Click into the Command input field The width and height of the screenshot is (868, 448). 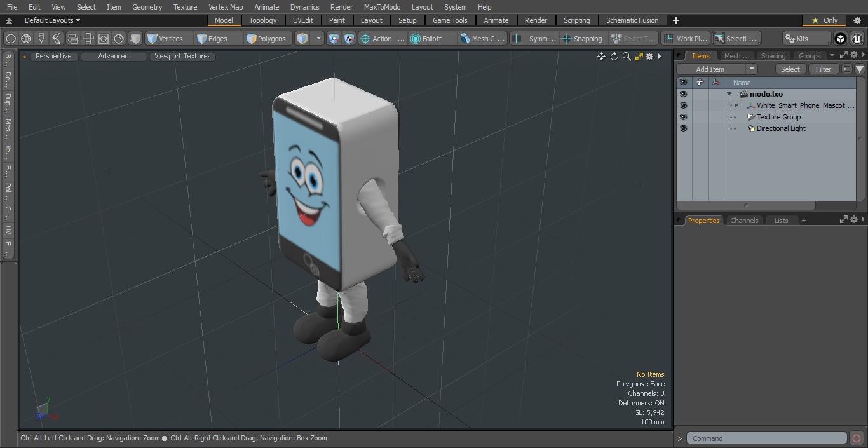pyautogui.click(x=766, y=438)
